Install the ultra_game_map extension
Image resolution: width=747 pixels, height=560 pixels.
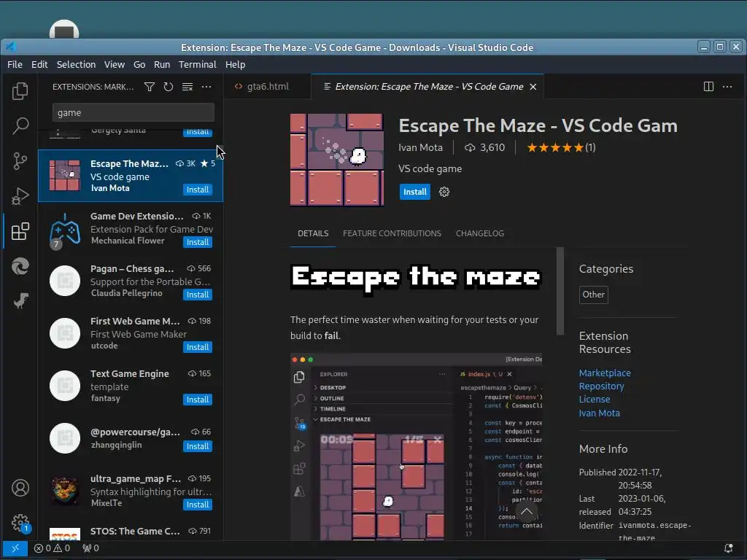click(197, 505)
